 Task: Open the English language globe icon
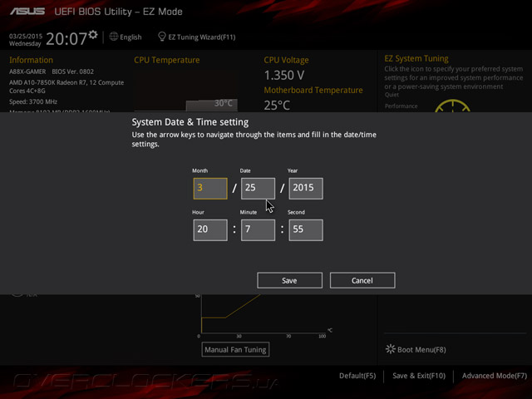tap(114, 37)
